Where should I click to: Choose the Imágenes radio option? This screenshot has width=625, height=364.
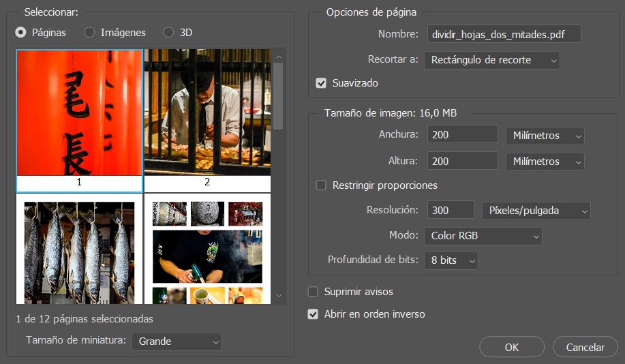[x=89, y=32]
